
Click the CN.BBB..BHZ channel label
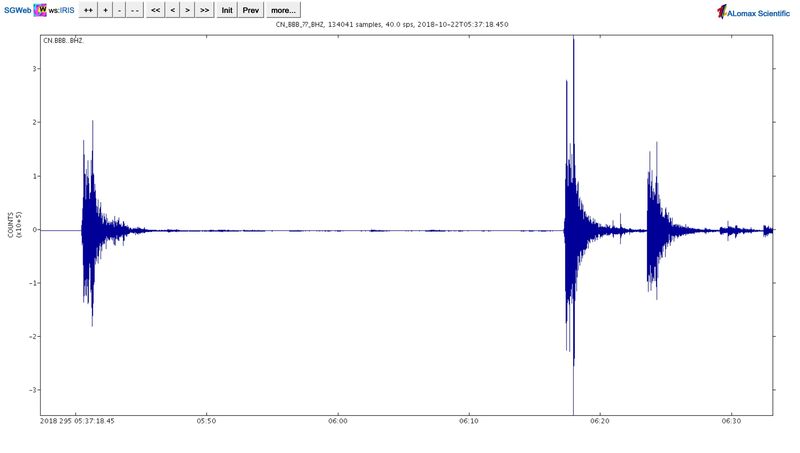[x=62, y=41]
